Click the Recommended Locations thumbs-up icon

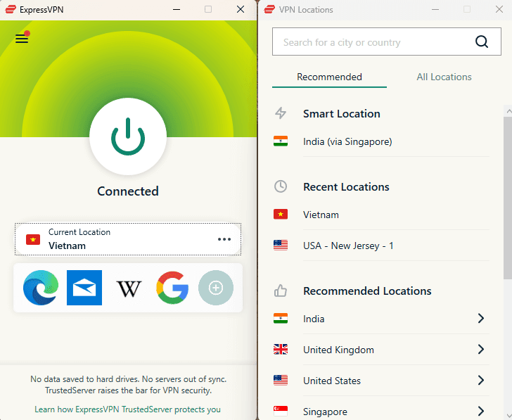[281, 291]
